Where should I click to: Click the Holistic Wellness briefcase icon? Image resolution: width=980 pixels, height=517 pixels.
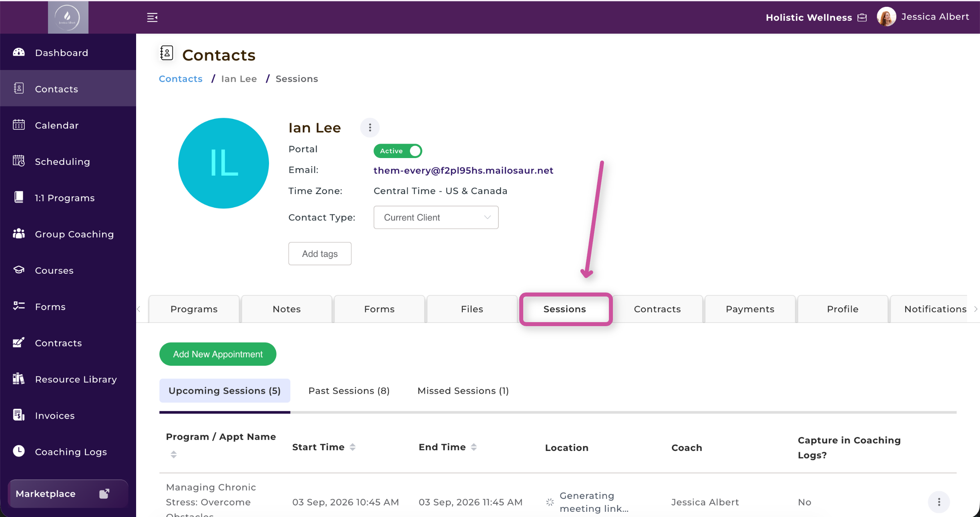click(x=862, y=18)
